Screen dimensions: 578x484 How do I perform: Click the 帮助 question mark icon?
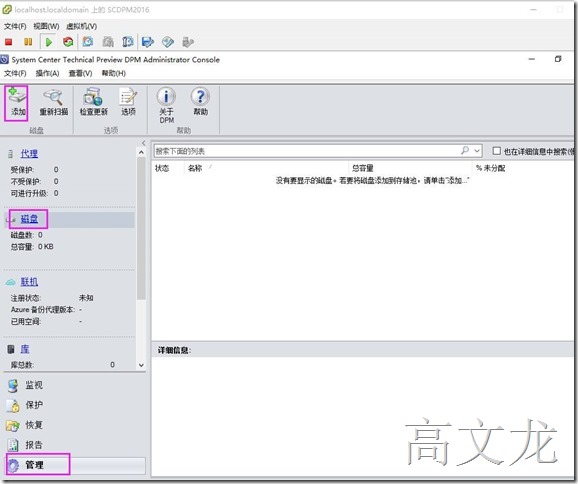tap(200, 102)
